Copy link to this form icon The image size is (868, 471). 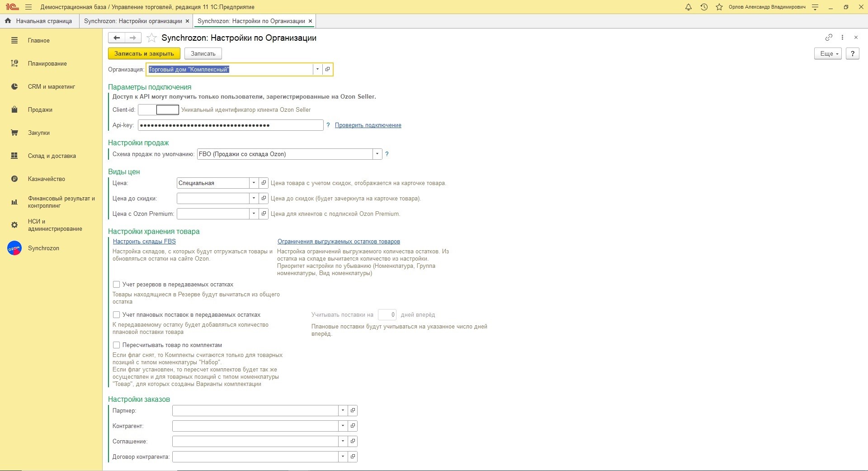(x=828, y=38)
